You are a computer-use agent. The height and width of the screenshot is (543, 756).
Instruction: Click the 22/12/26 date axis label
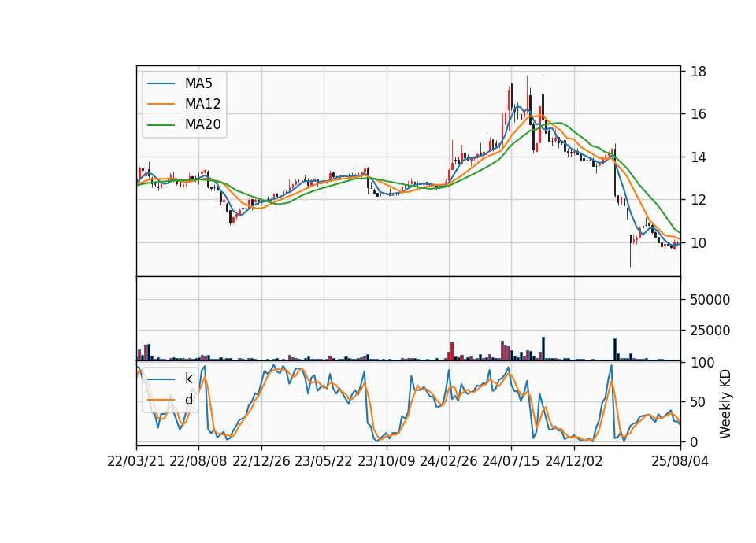click(261, 461)
